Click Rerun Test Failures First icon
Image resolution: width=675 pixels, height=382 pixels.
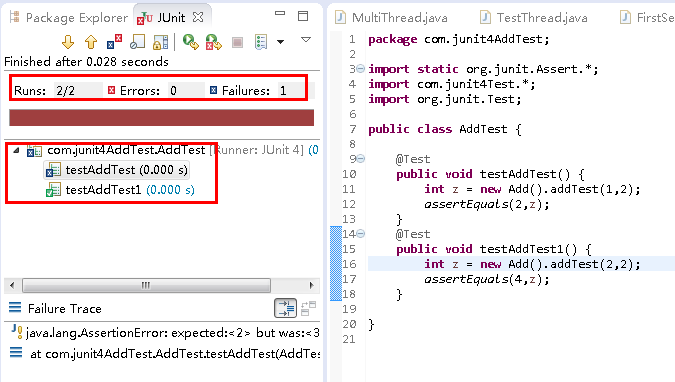pos(213,42)
